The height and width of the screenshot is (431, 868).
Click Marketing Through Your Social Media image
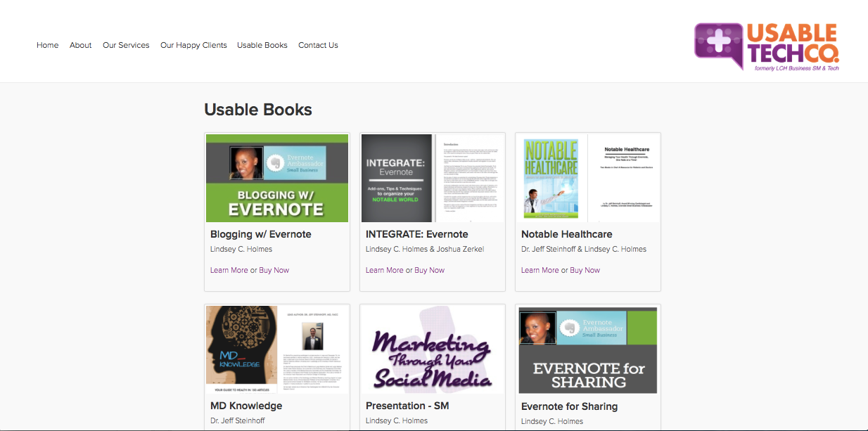pos(433,349)
